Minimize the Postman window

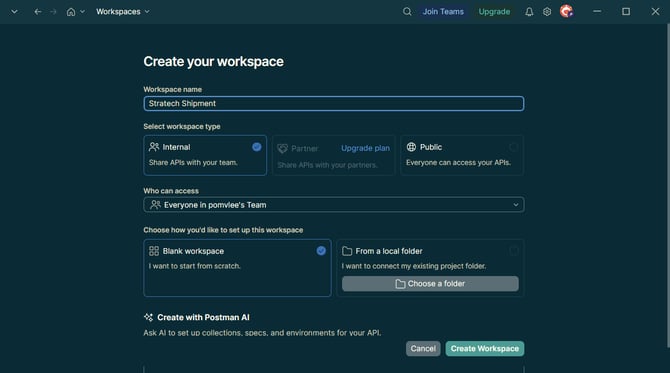click(597, 12)
